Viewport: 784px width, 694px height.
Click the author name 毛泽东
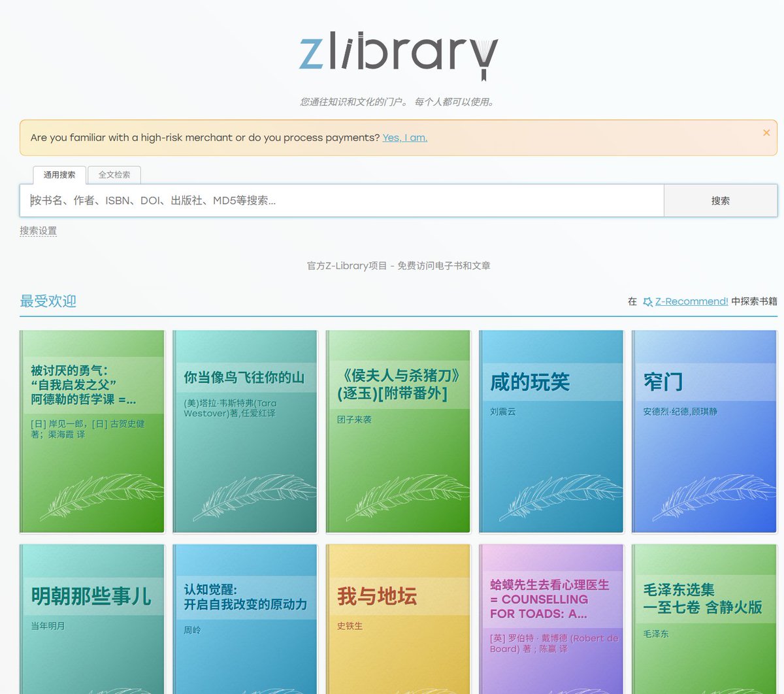[656, 634]
